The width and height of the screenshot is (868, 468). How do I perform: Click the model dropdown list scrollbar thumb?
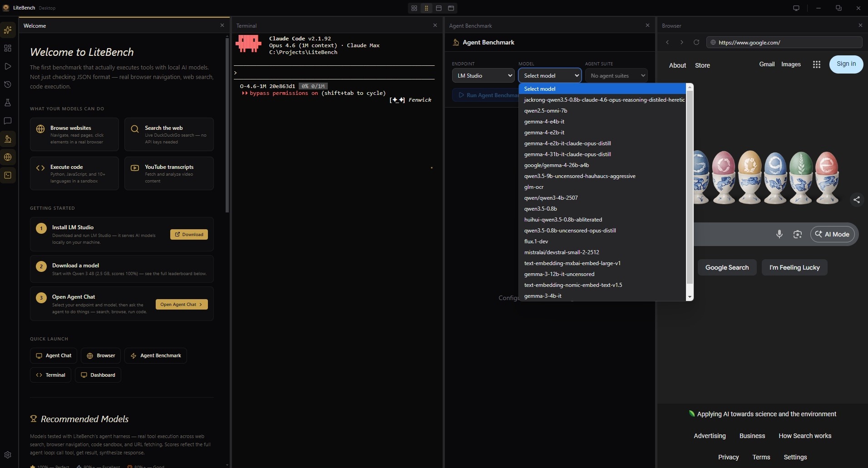pos(690,187)
